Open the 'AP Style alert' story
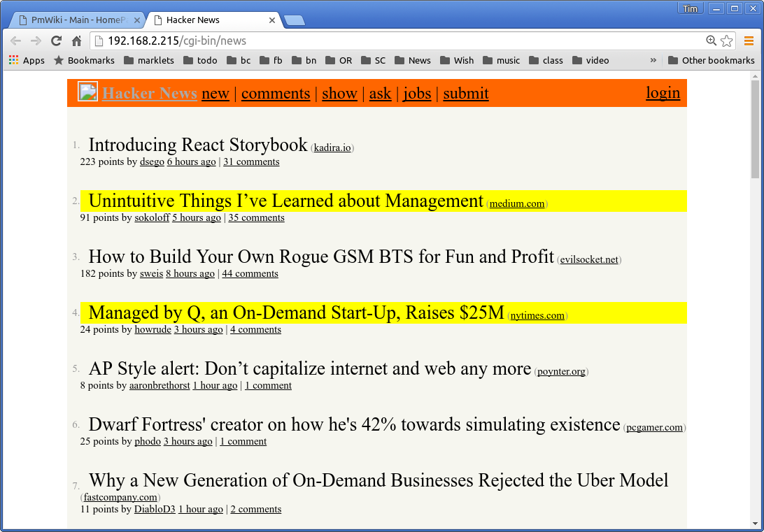Viewport: 764px width, 532px height. click(x=310, y=369)
